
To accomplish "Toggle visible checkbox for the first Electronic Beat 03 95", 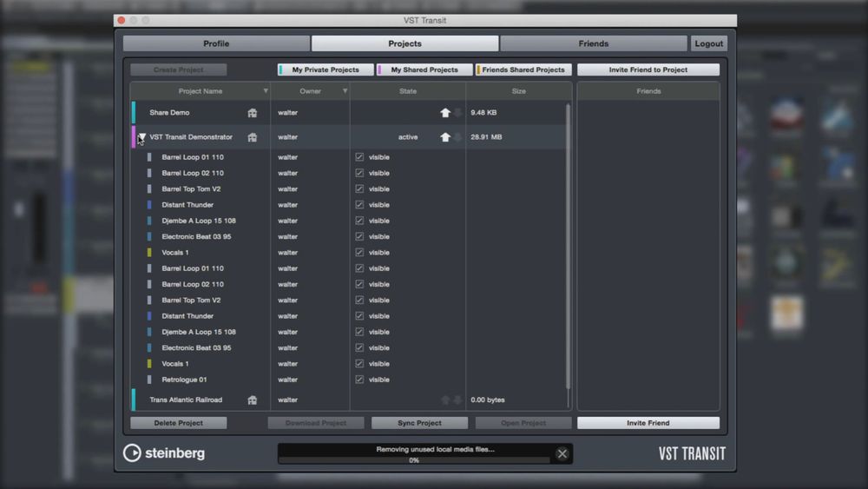I will point(360,236).
